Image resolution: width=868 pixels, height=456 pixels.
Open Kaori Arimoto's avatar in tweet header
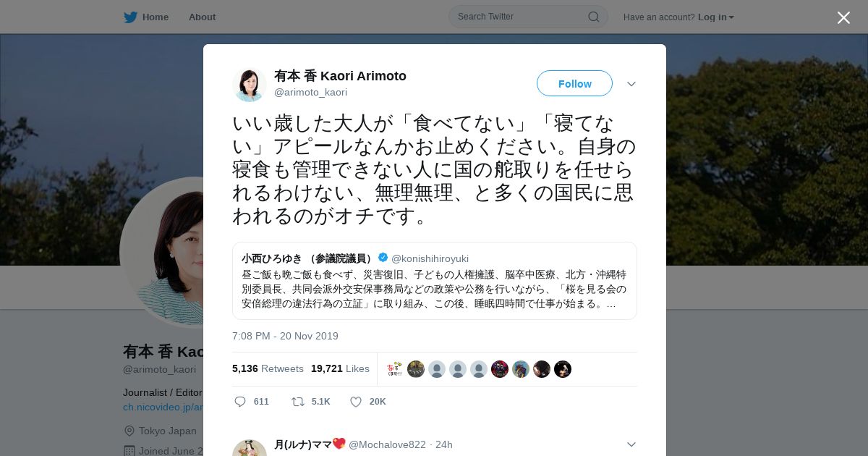[250, 84]
